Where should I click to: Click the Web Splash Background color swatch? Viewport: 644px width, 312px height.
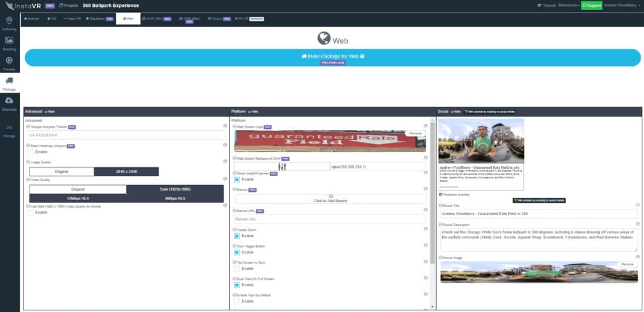click(x=282, y=166)
